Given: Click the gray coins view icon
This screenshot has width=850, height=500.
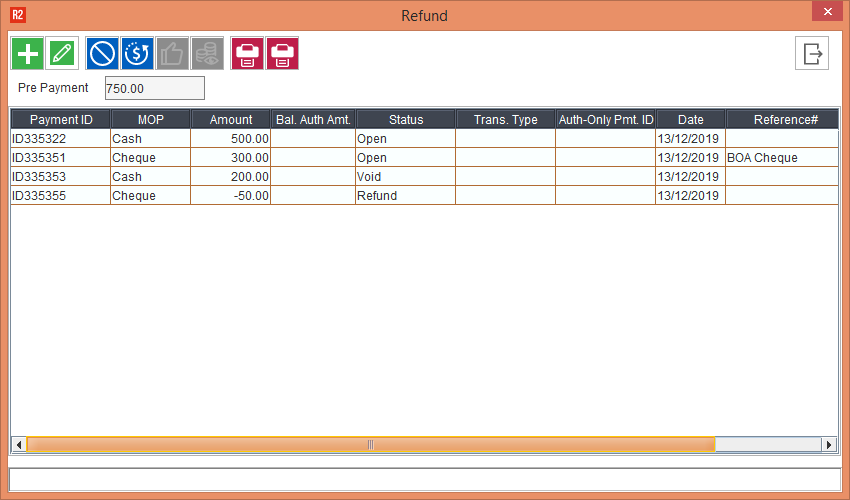Looking at the screenshot, I should (207, 54).
